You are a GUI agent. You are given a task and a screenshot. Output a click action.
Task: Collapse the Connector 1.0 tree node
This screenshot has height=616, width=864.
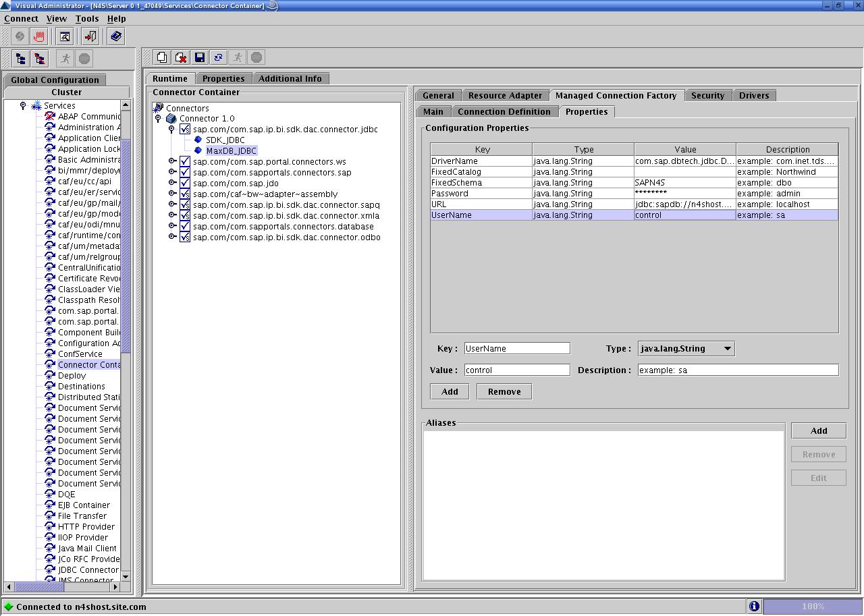point(159,118)
